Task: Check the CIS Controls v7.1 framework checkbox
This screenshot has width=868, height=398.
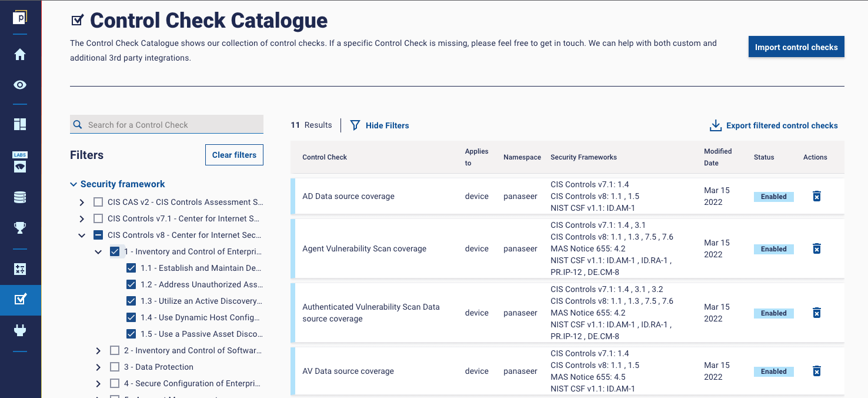Action: coord(98,218)
